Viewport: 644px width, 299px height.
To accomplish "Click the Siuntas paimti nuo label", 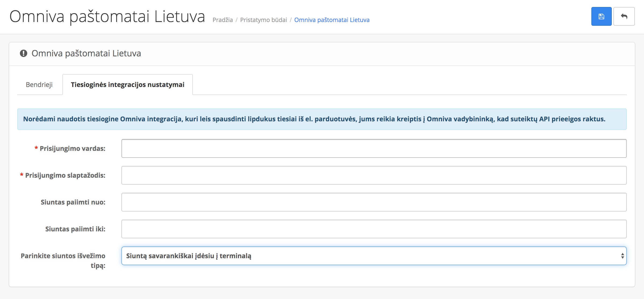I will tap(73, 202).
